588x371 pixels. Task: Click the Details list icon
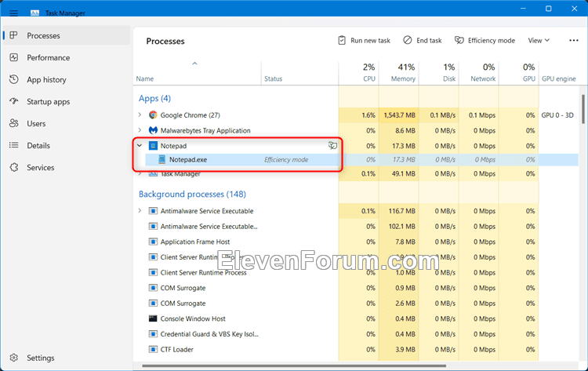(14, 145)
